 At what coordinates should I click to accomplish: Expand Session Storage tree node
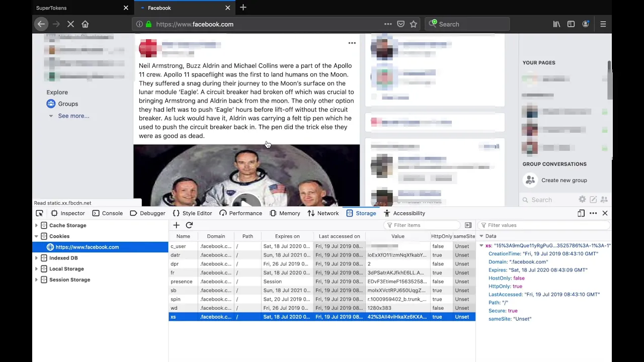point(36,280)
